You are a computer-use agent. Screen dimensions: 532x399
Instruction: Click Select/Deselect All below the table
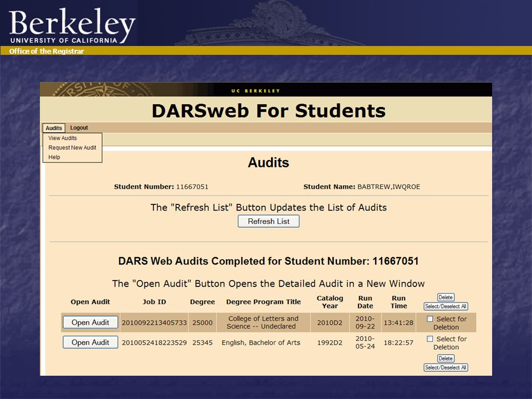click(446, 367)
